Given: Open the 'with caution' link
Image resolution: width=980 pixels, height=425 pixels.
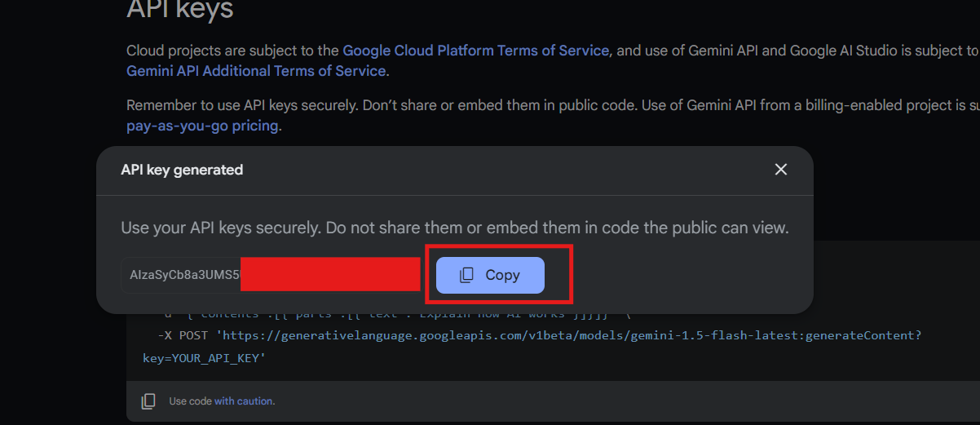Looking at the screenshot, I should [x=244, y=401].
